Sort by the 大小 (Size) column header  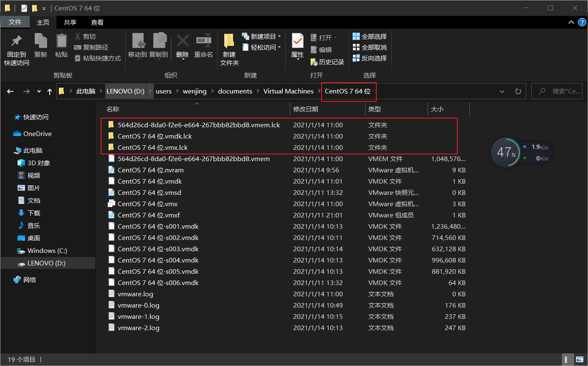tap(437, 109)
